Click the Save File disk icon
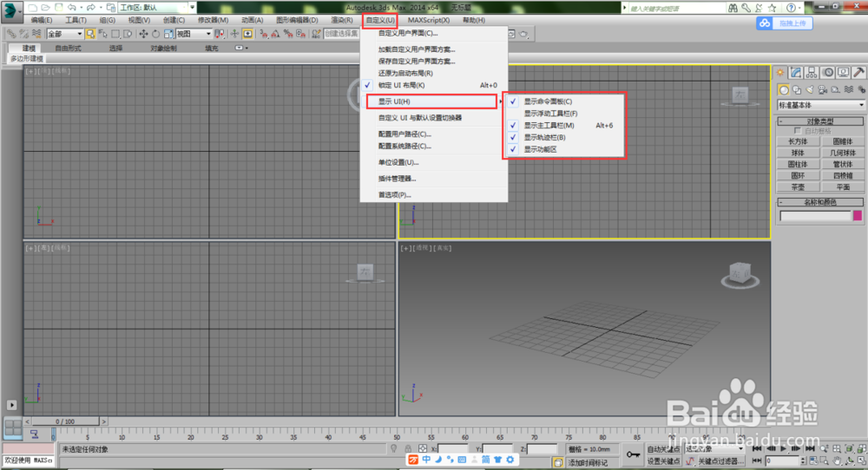The image size is (868, 470). tap(59, 8)
